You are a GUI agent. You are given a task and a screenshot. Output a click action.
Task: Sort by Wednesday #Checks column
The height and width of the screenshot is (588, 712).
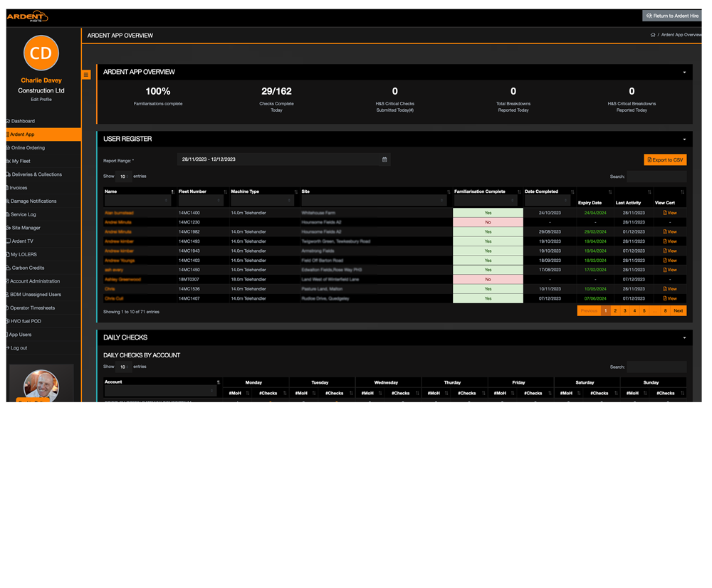417,393
